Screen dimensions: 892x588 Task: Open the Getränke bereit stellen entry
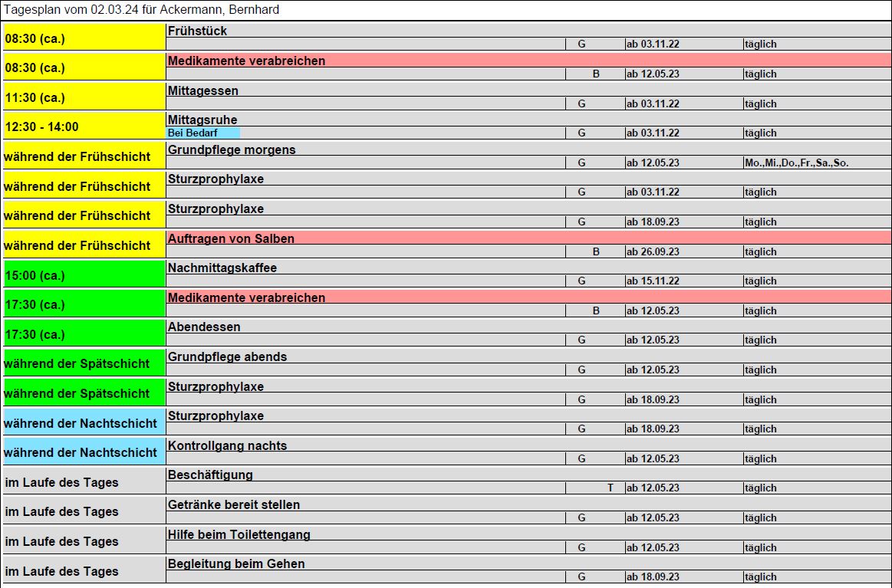click(233, 504)
